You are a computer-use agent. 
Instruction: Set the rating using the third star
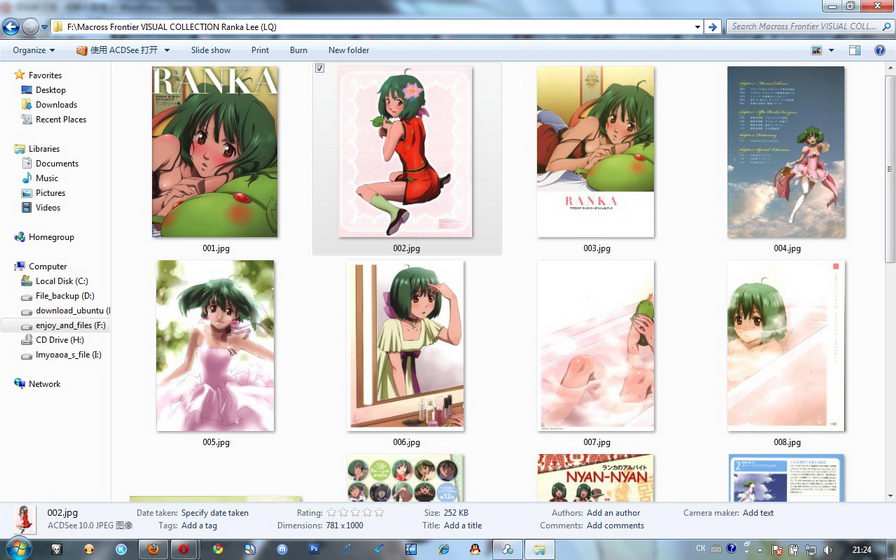point(355,513)
